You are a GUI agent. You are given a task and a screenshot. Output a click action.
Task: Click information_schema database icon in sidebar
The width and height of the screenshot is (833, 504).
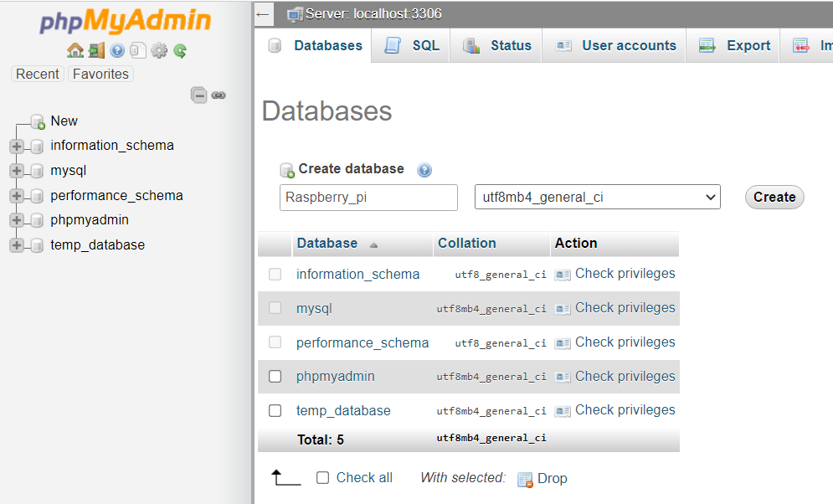(x=37, y=146)
